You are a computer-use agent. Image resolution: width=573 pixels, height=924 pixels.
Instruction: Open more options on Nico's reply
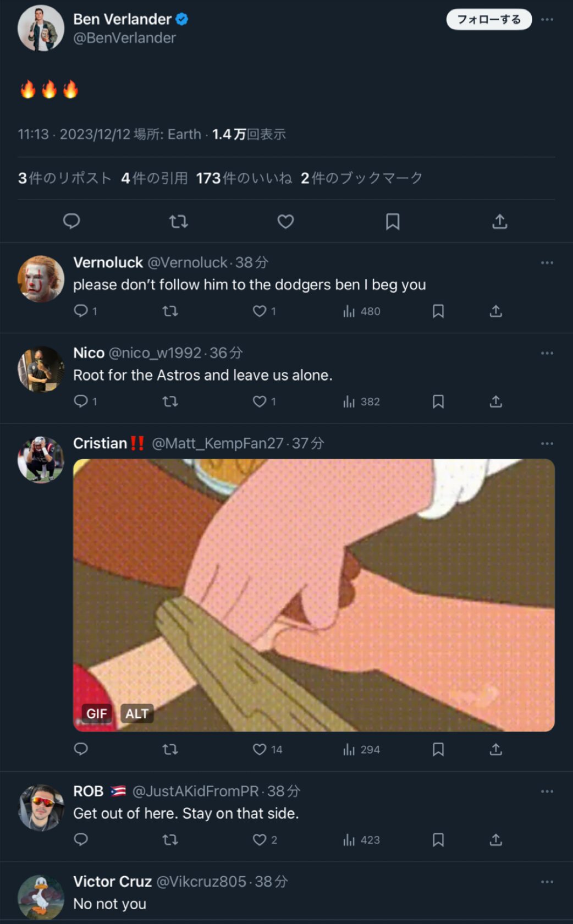[x=547, y=353]
